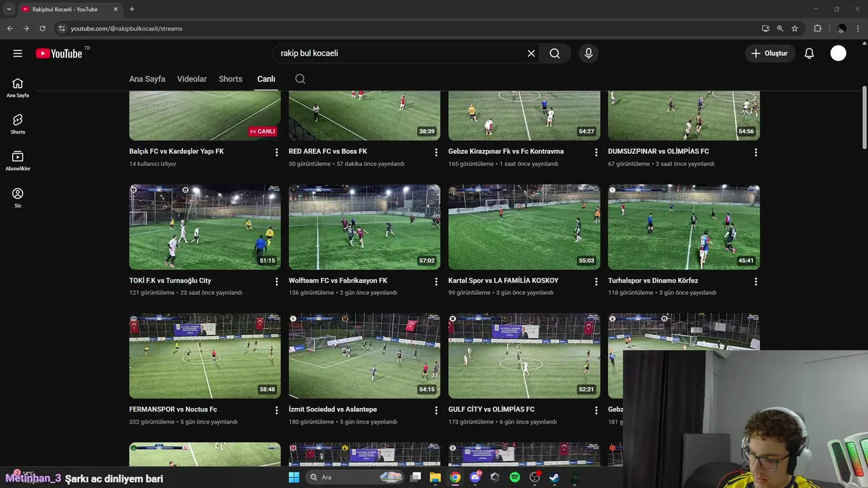Start voice search with the microphone icon

[588, 54]
